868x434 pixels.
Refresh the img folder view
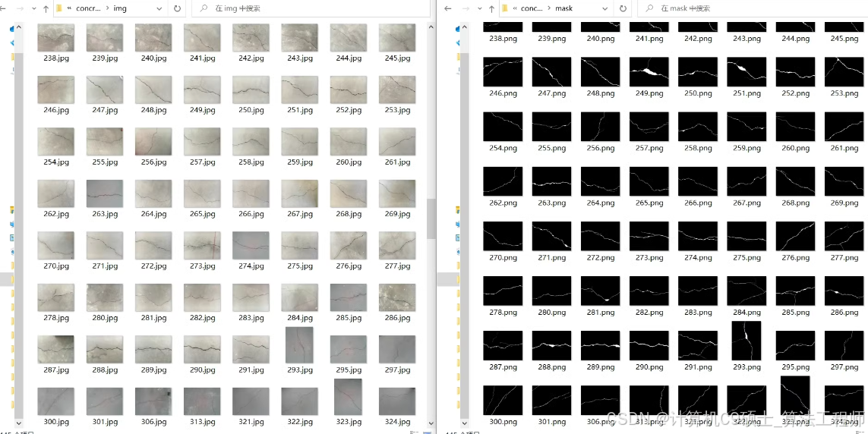pyautogui.click(x=177, y=9)
